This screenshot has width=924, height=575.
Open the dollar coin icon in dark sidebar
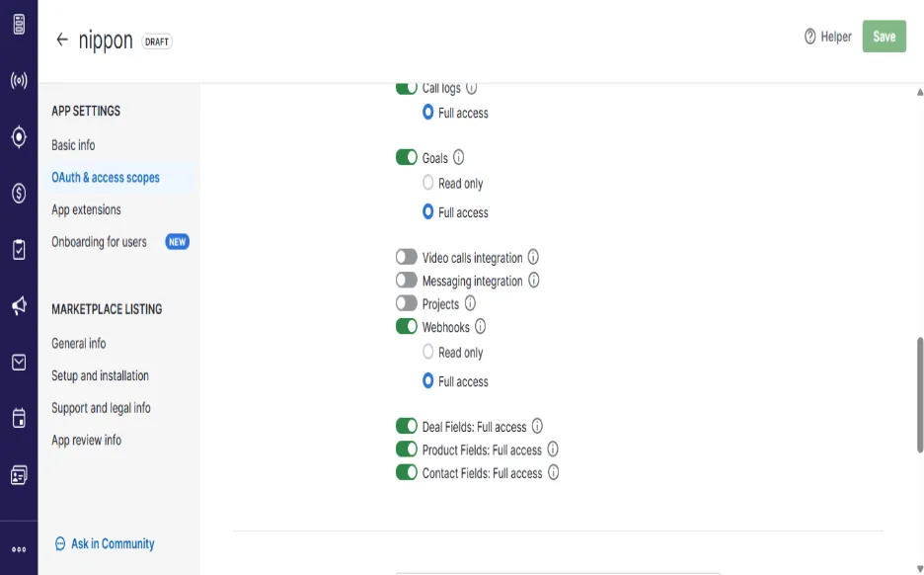(19, 193)
